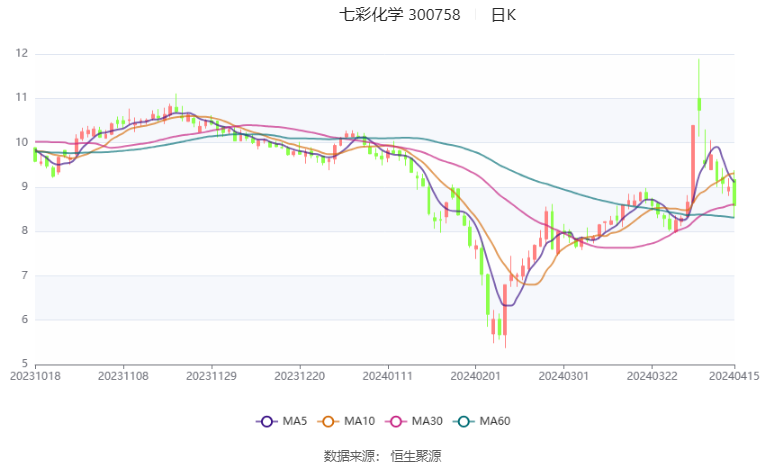Click the 5 price label on y-axis
The image size is (765, 465).
(x=24, y=364)
